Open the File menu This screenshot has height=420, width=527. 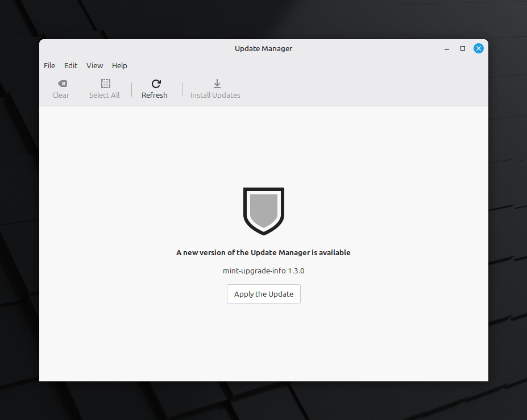49,65
